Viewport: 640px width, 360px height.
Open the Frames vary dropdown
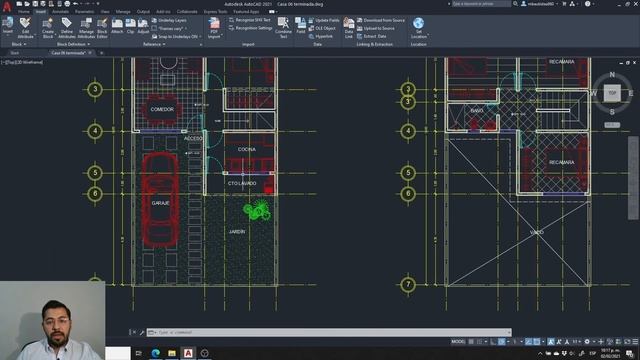pos(169,28)
